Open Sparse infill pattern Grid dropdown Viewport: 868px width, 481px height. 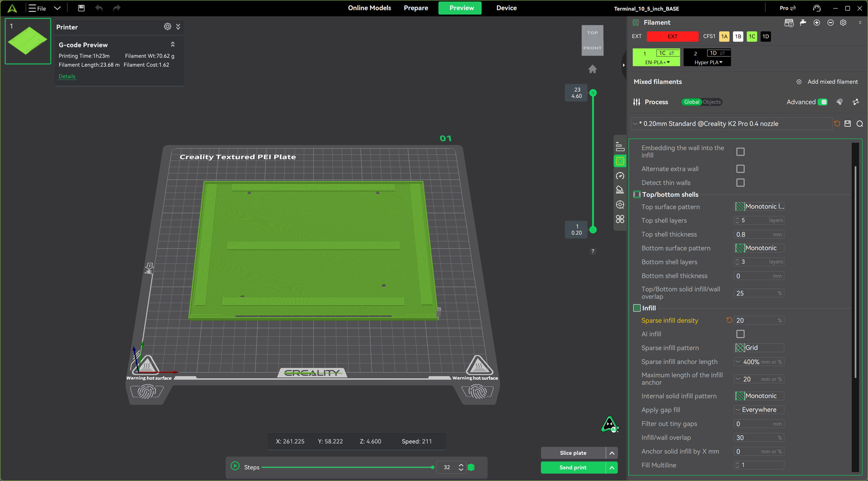(759, 348)
